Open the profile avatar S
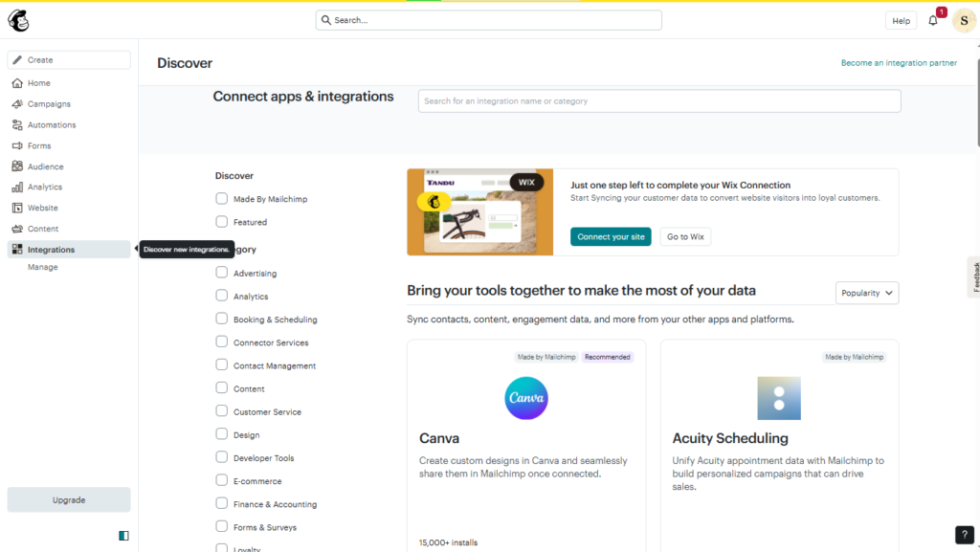 964,21
